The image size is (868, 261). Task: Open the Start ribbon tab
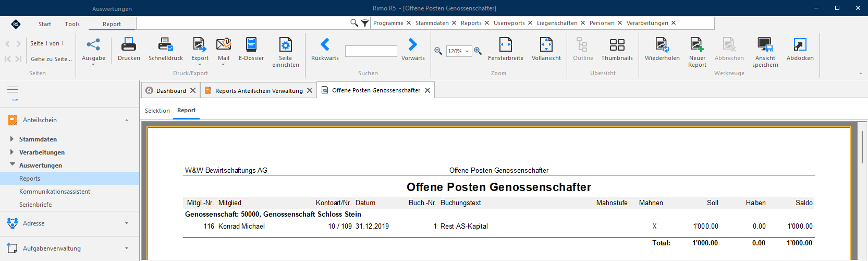coord(45,24)
